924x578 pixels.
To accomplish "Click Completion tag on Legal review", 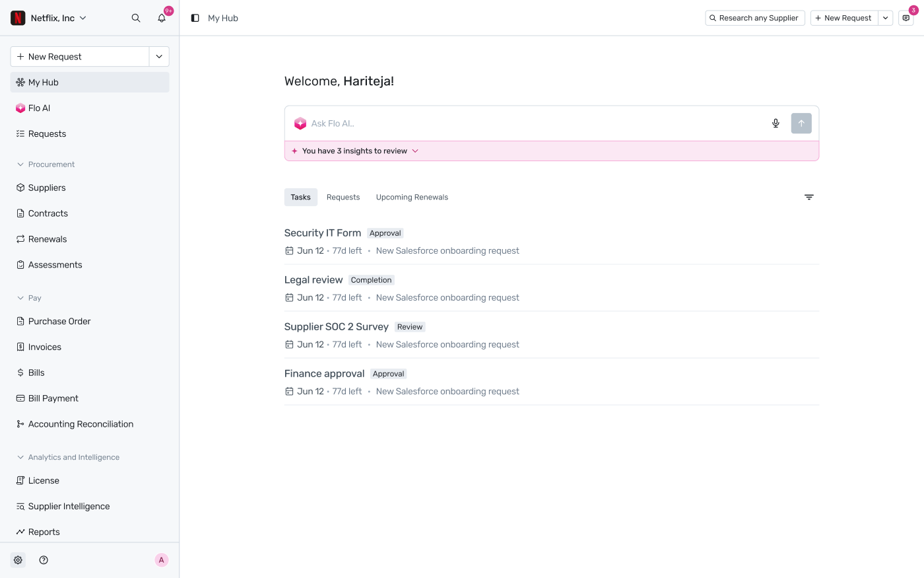I will [371, 280].
